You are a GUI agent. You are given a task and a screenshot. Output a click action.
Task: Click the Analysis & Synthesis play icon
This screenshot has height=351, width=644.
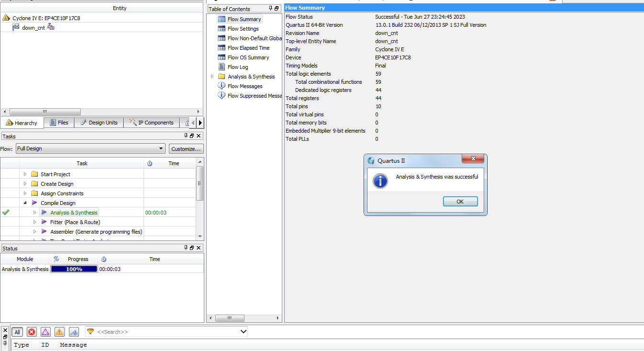click(x=44, y=213)
